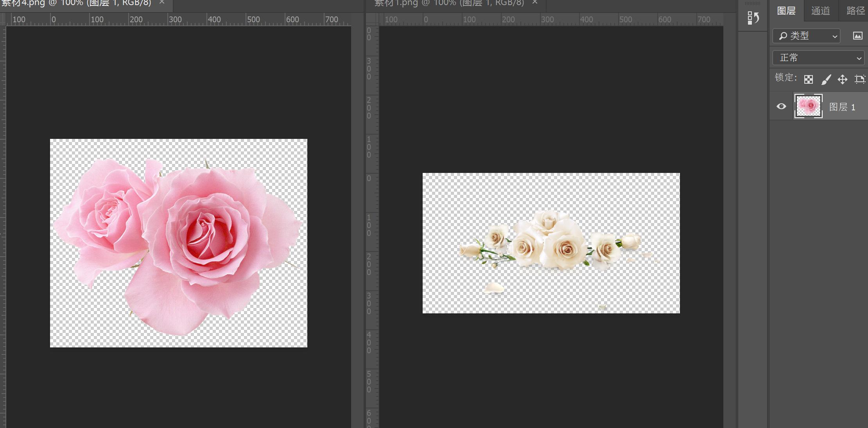Click search magnifier in layer filter

[783, 36]
